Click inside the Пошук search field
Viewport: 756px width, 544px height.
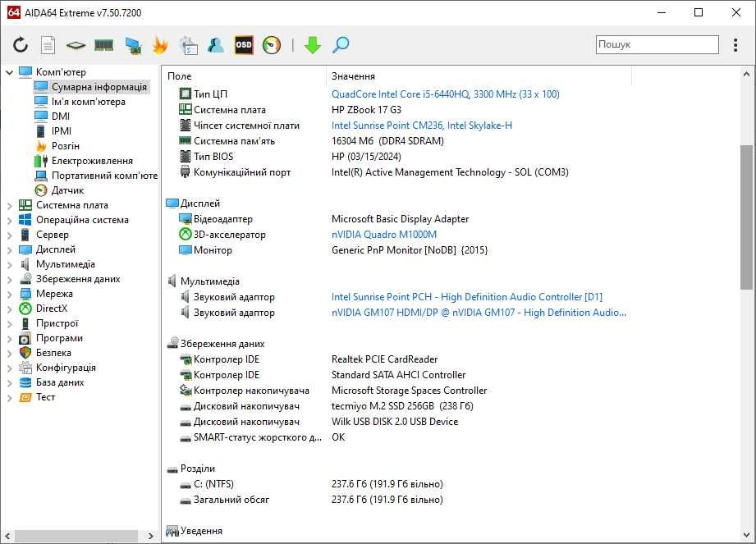click(657, 44)
